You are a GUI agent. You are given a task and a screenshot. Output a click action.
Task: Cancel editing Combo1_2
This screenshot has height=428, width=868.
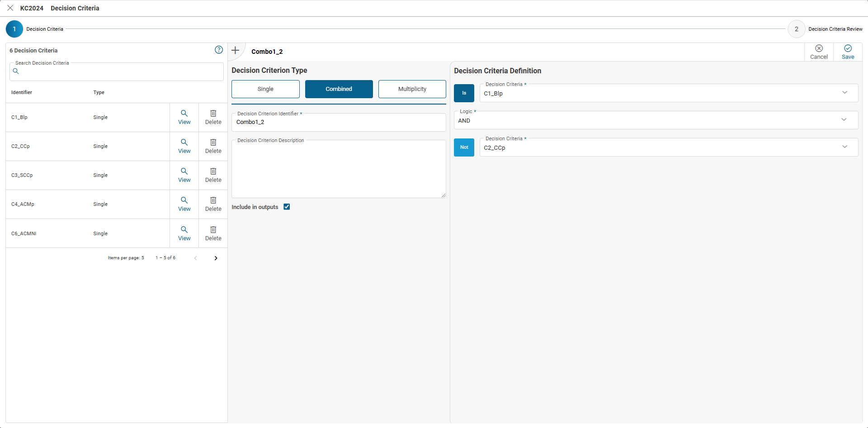coord(819,52)
